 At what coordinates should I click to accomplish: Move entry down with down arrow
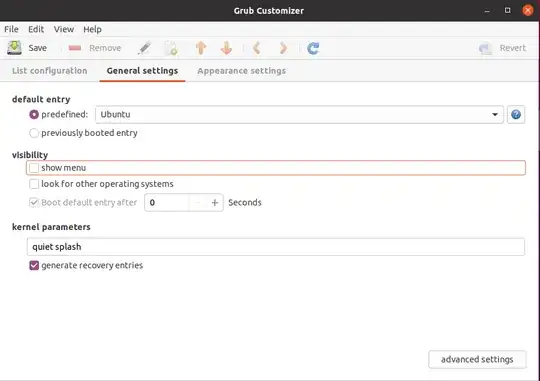[226, 48]
